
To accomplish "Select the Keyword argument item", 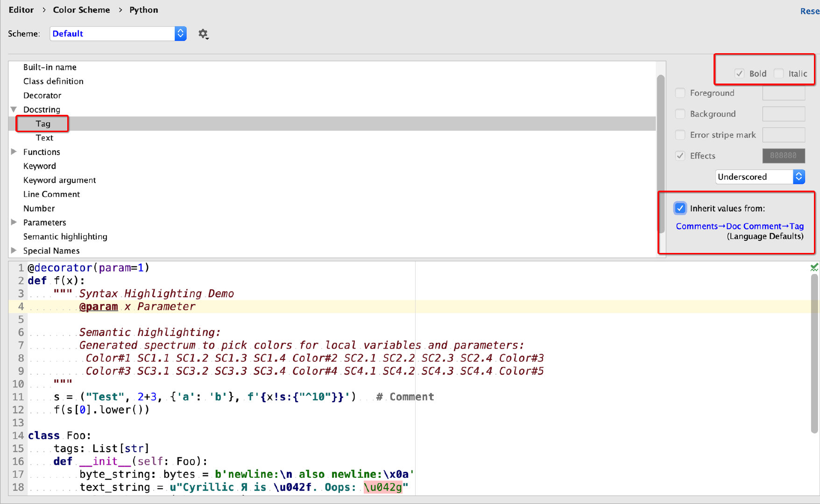I will point(59,180).
